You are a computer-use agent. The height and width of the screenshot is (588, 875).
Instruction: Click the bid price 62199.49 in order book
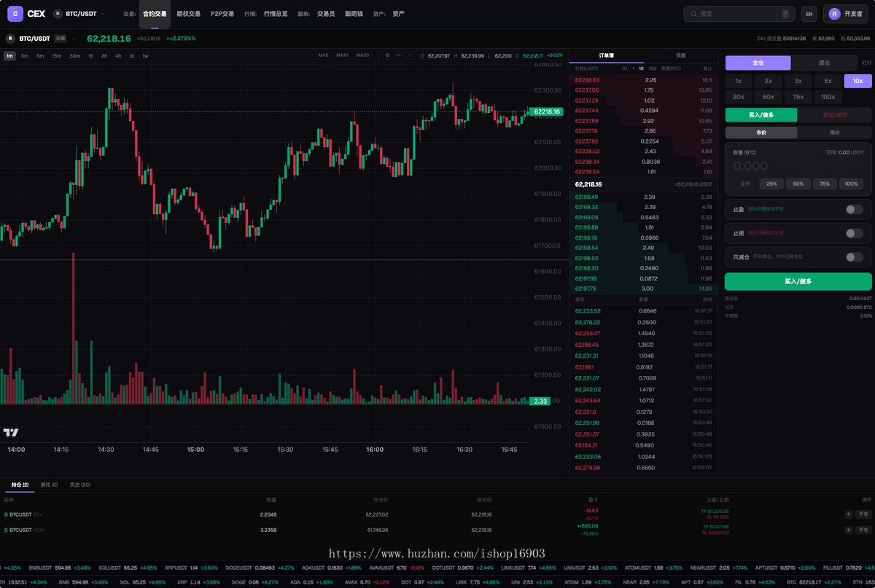coord(586,197)
